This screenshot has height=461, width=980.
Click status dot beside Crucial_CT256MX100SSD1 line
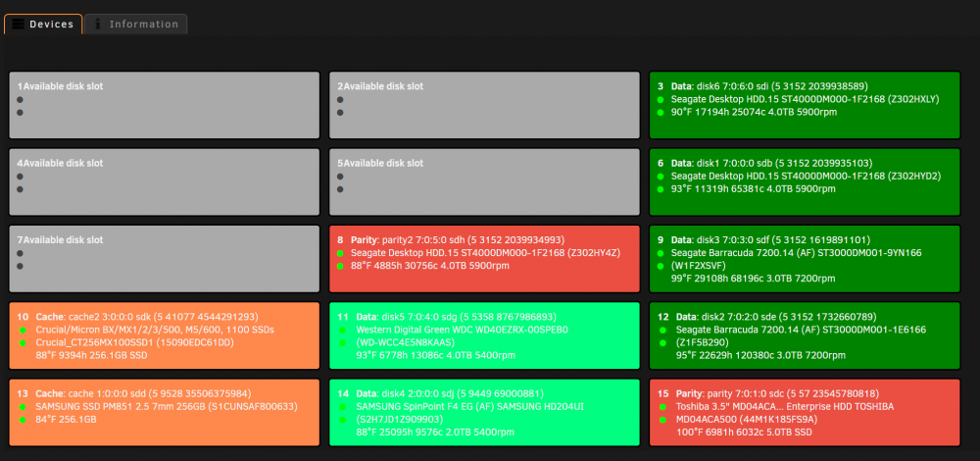[x=23, y=342]
